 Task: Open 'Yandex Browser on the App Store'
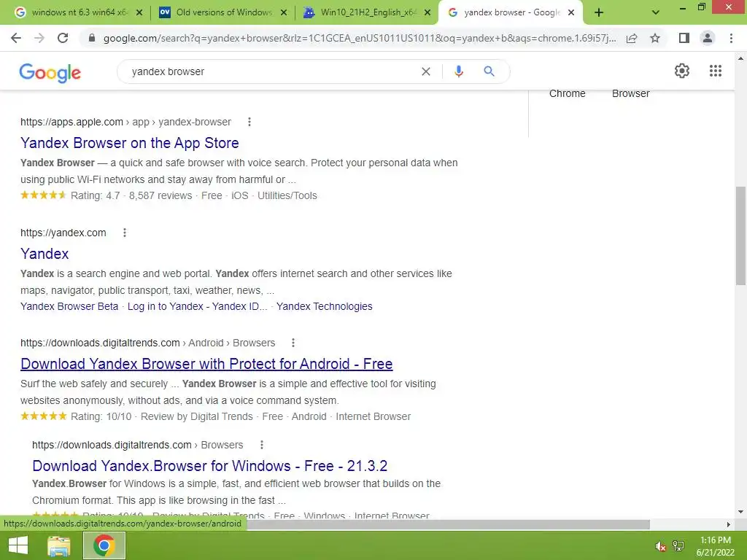(x=130, y=143)
